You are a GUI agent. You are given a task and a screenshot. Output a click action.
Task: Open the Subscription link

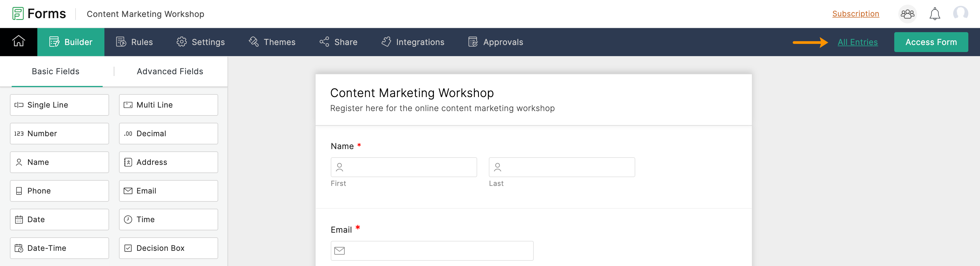pyautogui.click(x=855, y=14)
